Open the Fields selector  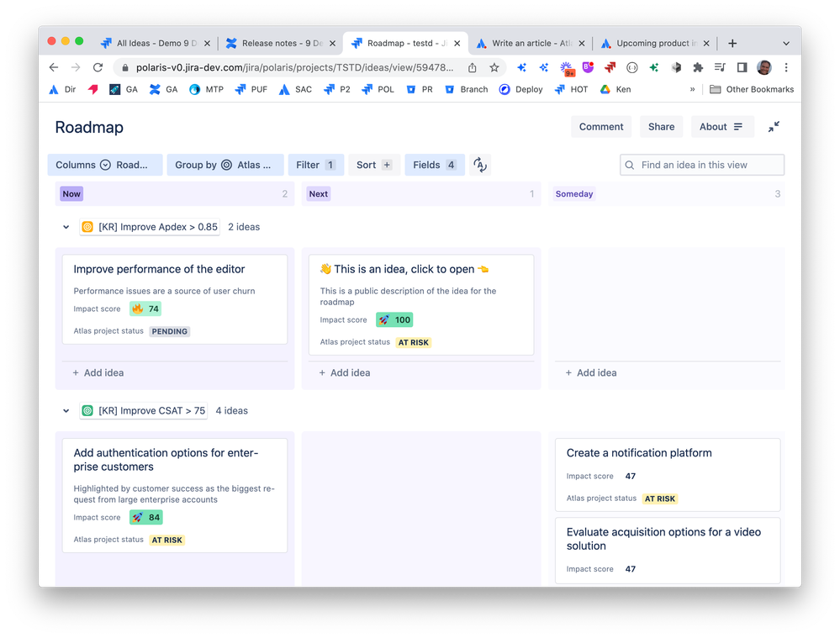(435, 165)
